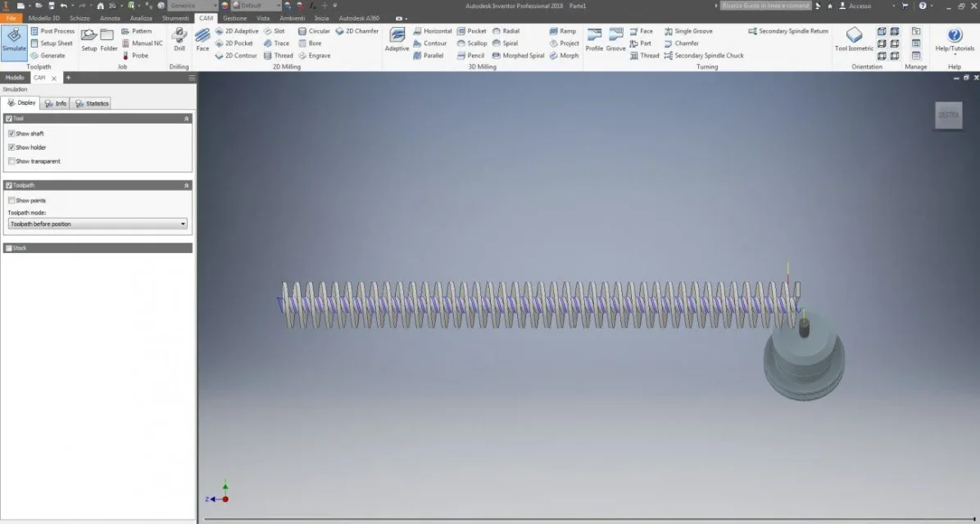Close the CAM browser tab

[x=54, y=78]
